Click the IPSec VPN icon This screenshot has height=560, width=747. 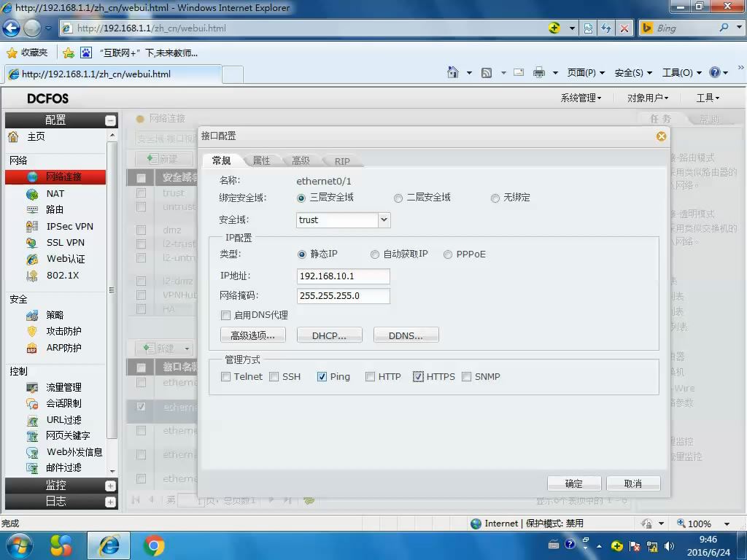point(32,226)
